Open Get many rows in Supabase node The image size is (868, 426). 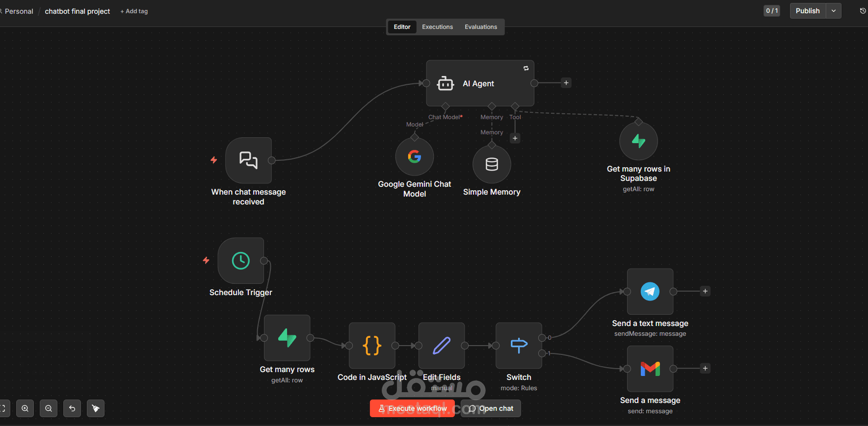(x=638, y=141)
